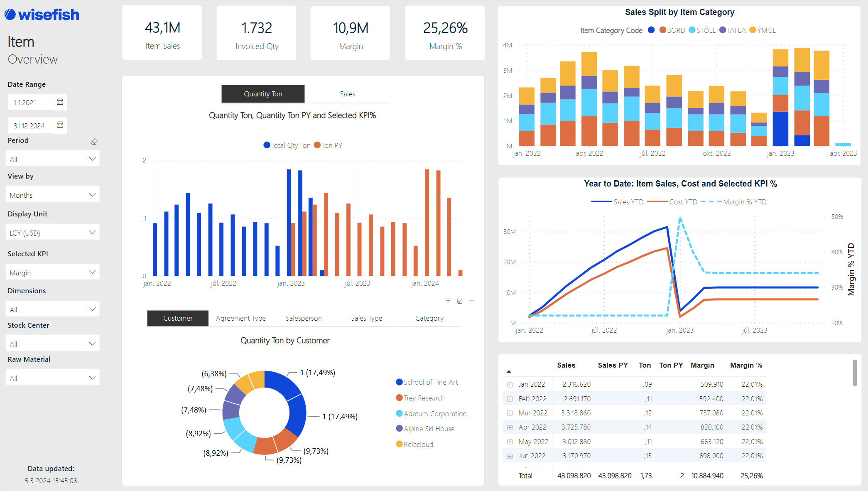The width and height of the screenshot is (868, 491).
Task: Click the eraser icon to clear Period filter
Action: point(94,141)
